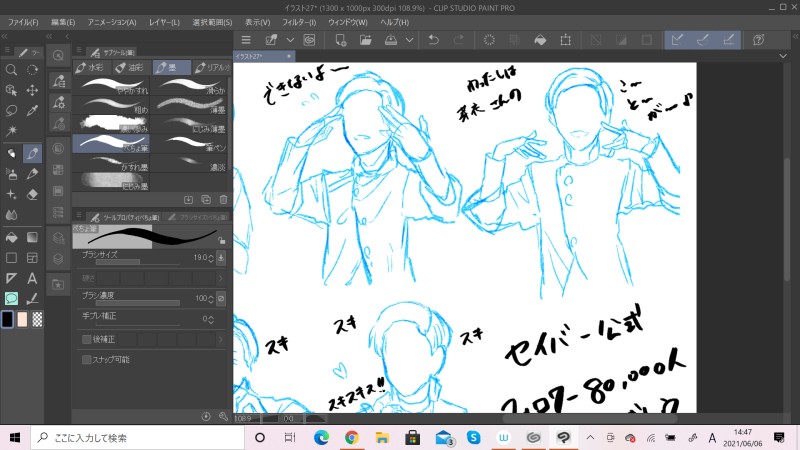Toggle snap to grid in command bar
The width and height of the screenshot is (800, 450).
click(x=729, y=40)
